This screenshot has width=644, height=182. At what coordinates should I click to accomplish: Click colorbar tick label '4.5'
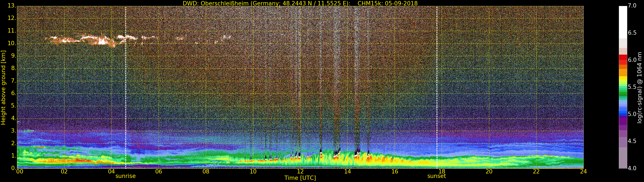pyautogui.click(x=632, y=141)
